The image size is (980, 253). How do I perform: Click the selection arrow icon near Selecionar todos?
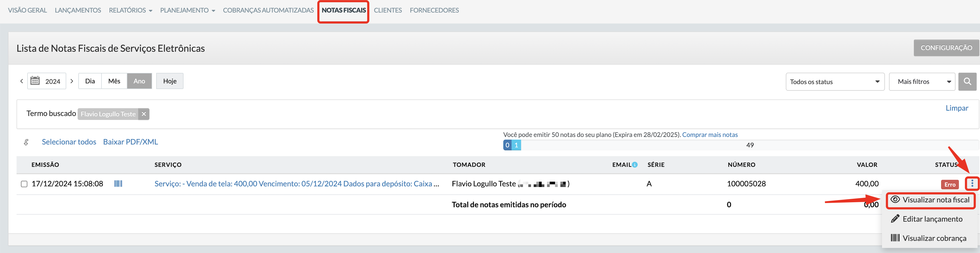pos(26,142)
